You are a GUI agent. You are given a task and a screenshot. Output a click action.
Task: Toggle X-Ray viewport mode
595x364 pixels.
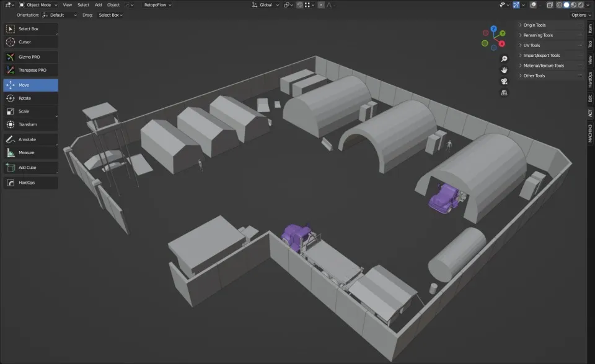tap(549, 4)
